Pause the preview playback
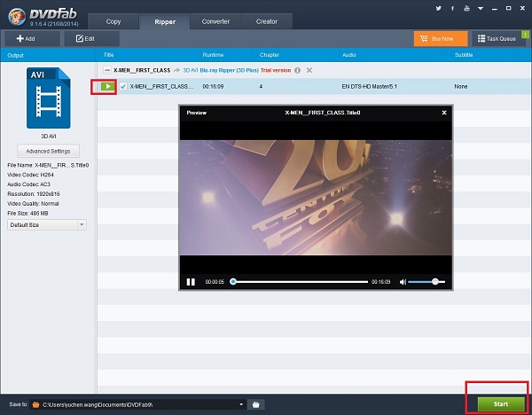 pos(191,282)
